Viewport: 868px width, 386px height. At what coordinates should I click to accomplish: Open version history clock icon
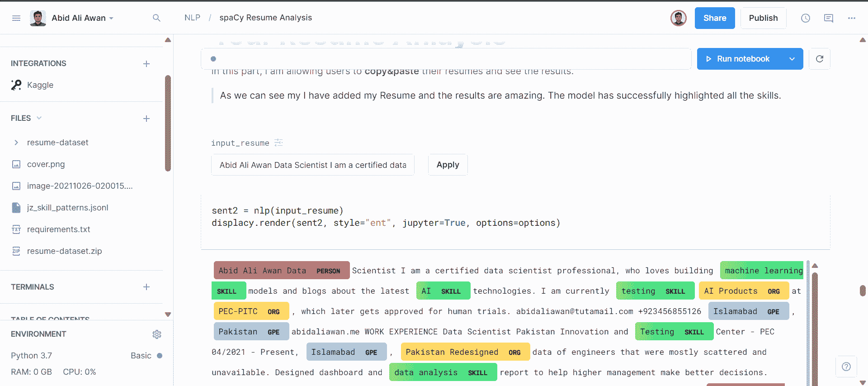[805, 18]
